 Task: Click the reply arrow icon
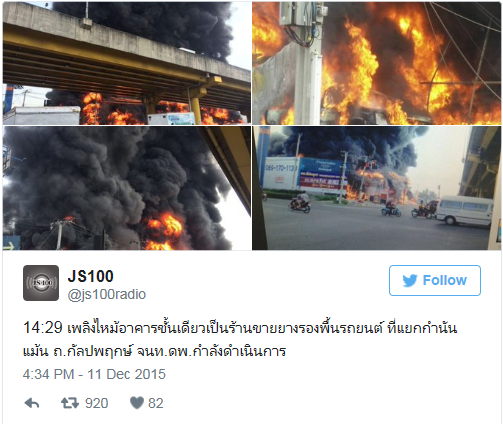point(32,403)
